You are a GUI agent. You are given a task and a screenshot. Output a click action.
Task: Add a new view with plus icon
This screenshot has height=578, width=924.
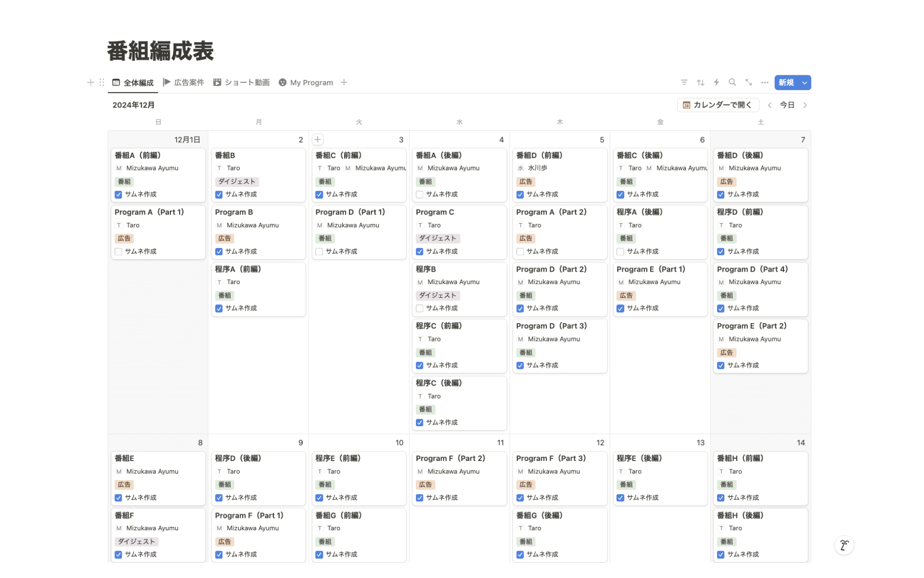344,82
